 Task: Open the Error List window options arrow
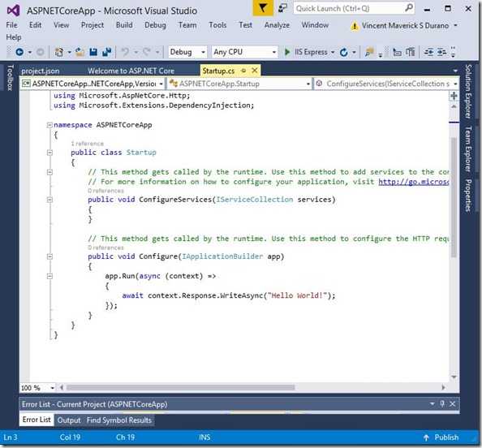(x=433, y=403)
